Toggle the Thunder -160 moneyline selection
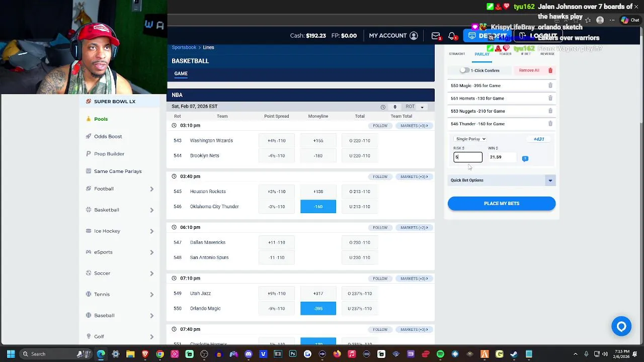 pyautogui.click(x=318, y=207)
